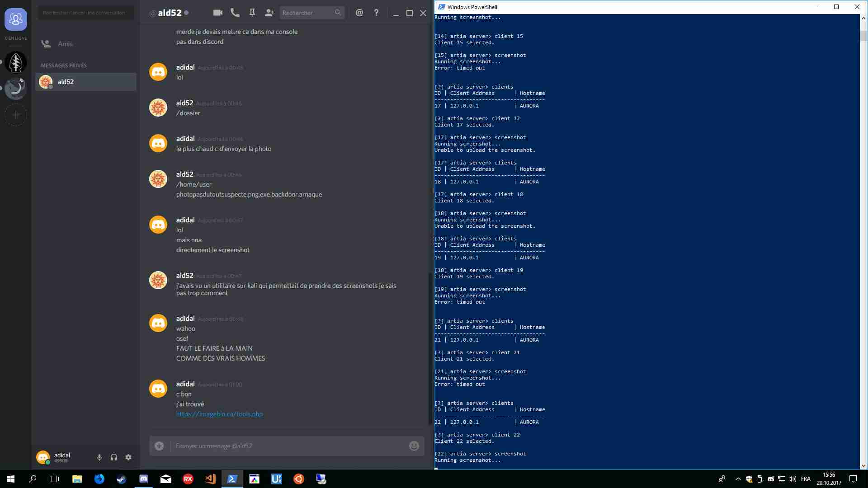868x488 pixels.
Task: Open the Amis friends tab
Action: (85, 44)
